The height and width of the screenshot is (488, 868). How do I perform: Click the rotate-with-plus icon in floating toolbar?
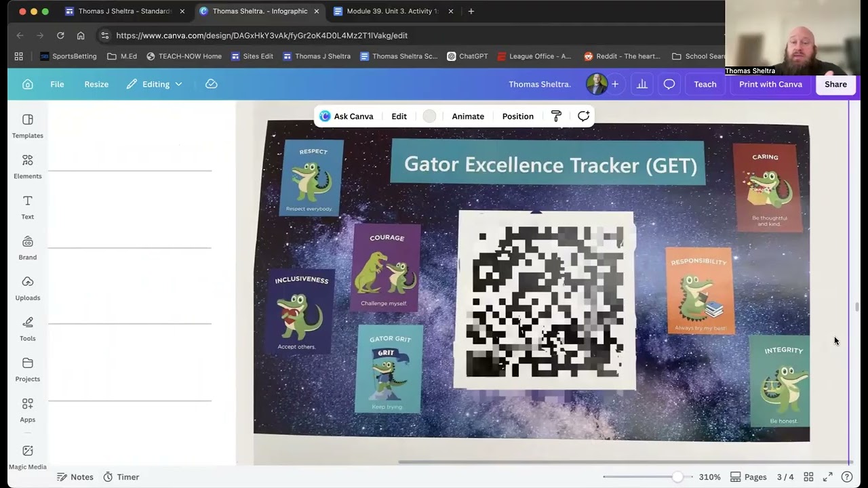[583, 117]
